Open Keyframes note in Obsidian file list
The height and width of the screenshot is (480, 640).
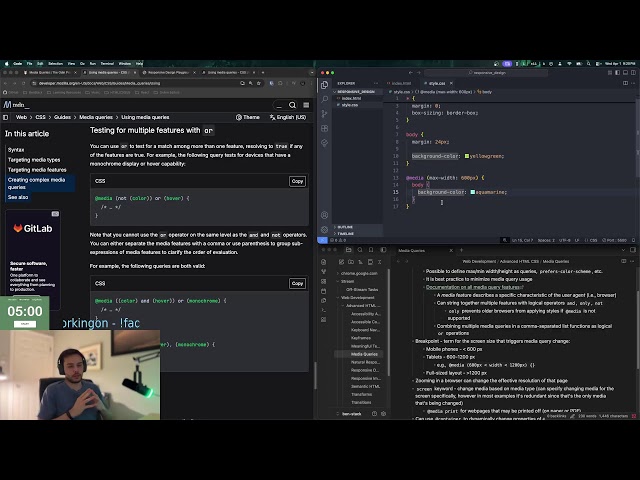pyautogui.click(x=361, y=338)
